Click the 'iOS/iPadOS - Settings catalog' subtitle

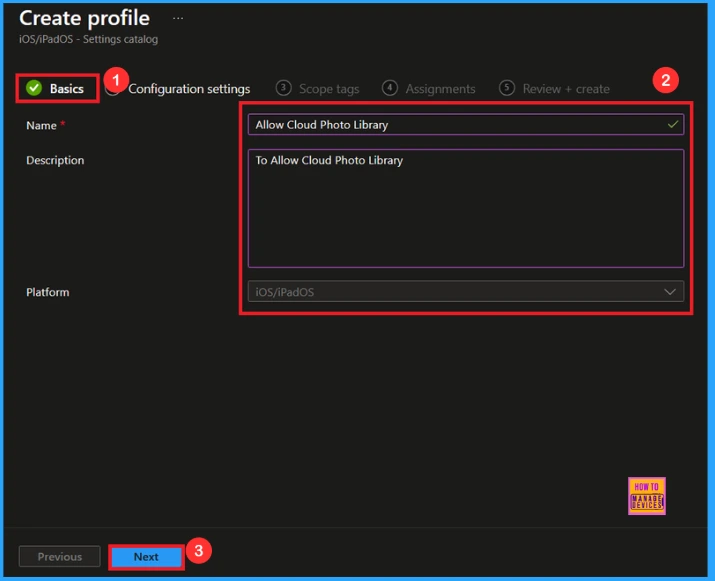(x=88, y=39)
